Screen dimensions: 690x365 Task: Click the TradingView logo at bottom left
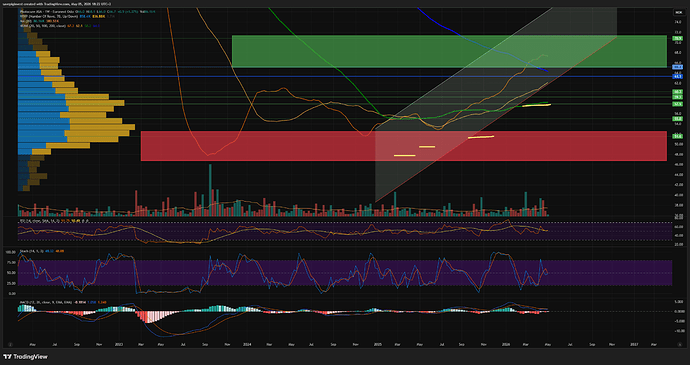(x=25, y=357)
